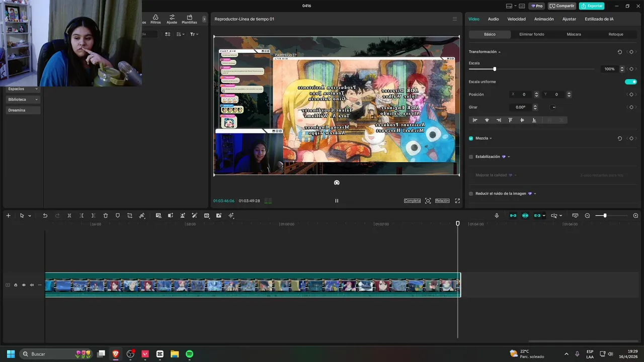Open the Ajuste panel icon
The image size is (644, 362).
pyautogui.click(x=172, y=19)
